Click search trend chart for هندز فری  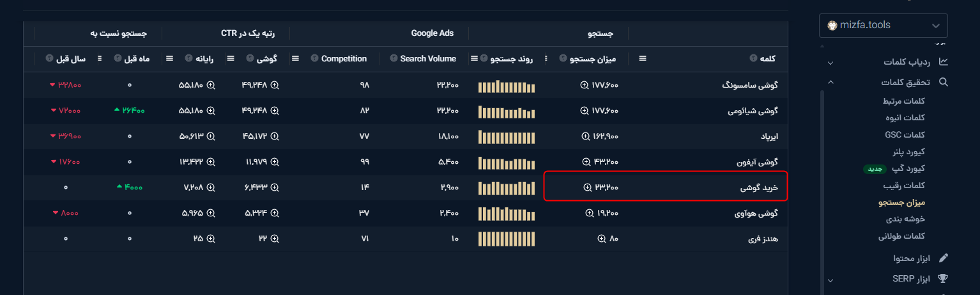pyautogui.click(x=506, y=239)
